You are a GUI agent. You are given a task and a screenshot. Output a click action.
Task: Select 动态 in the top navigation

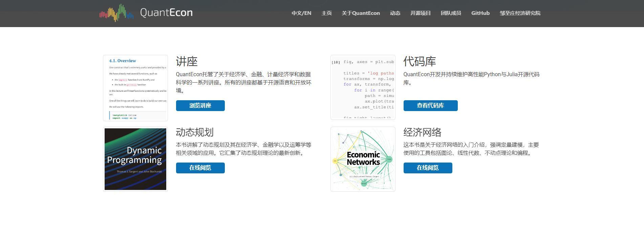(395, 13)
